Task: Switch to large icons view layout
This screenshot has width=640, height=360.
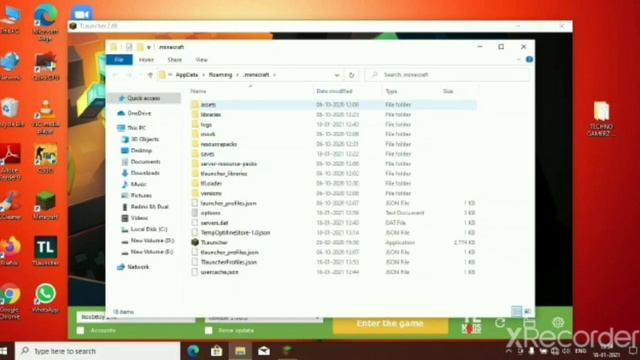Action: click(x=528, y=312)
